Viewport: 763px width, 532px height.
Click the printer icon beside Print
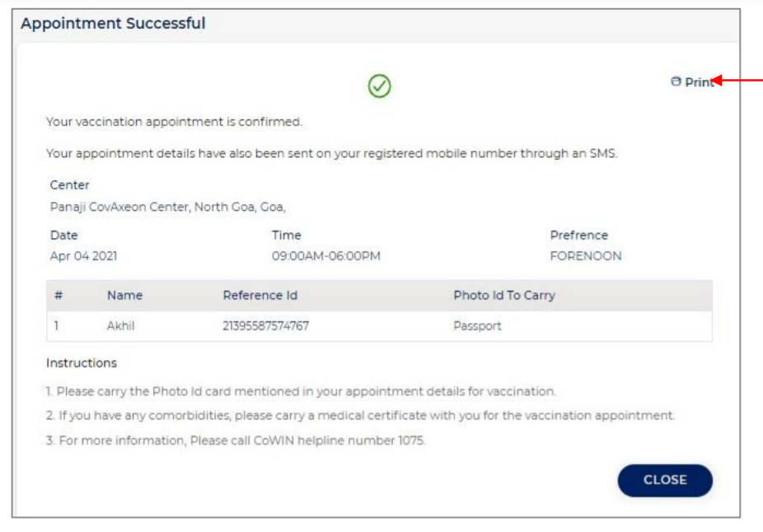tap(676, 82)
